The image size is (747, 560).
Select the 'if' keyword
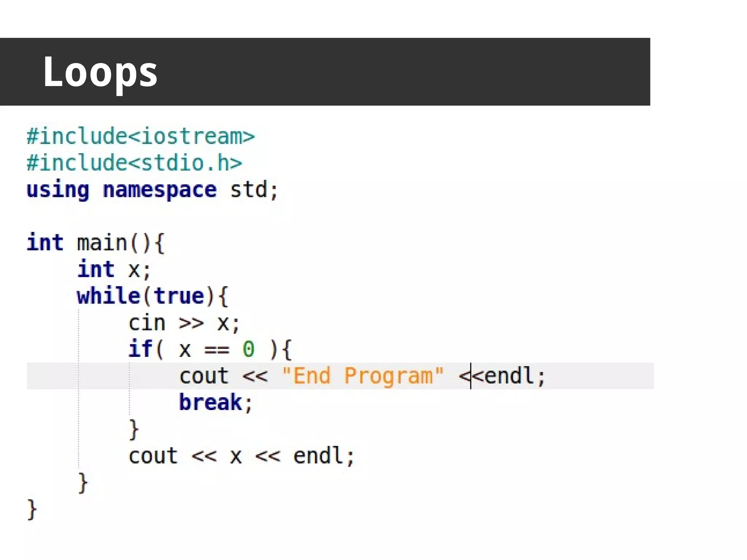(x=140, y=349)
